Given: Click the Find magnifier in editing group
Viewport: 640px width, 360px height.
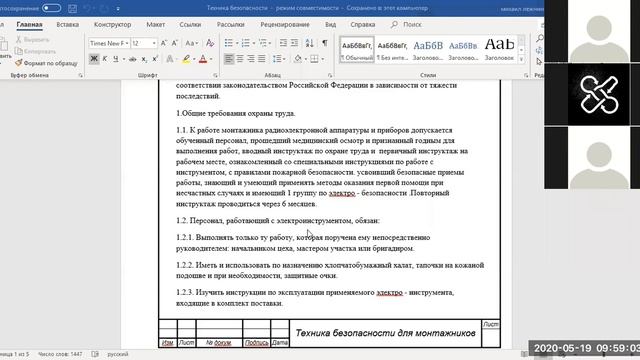Looking at the screenshot, I should coord(540,39).
